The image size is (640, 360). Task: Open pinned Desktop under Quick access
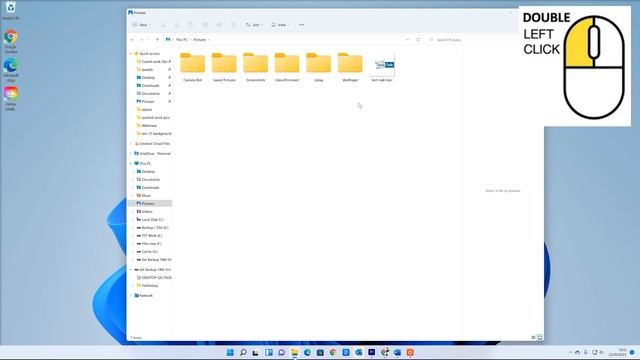coord(146,78)
